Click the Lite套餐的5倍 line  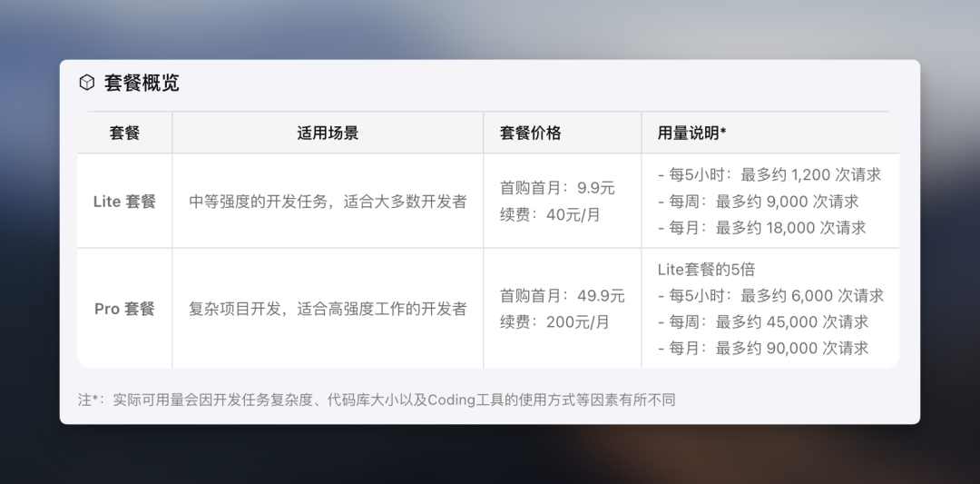coord(706,270)
